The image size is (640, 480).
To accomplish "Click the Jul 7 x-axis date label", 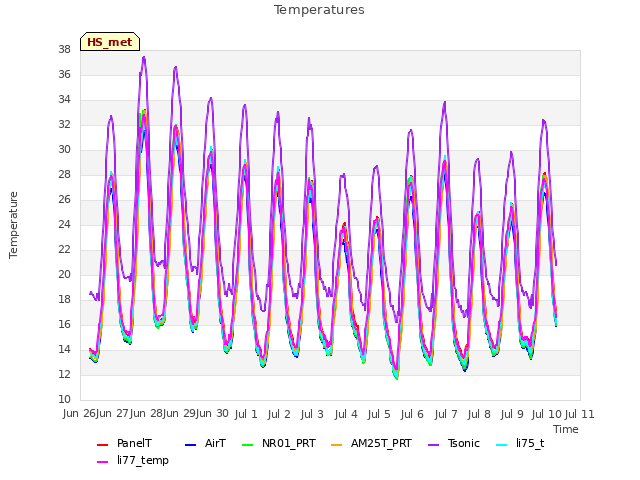I will pyautogui.click(x=446, y=414).
